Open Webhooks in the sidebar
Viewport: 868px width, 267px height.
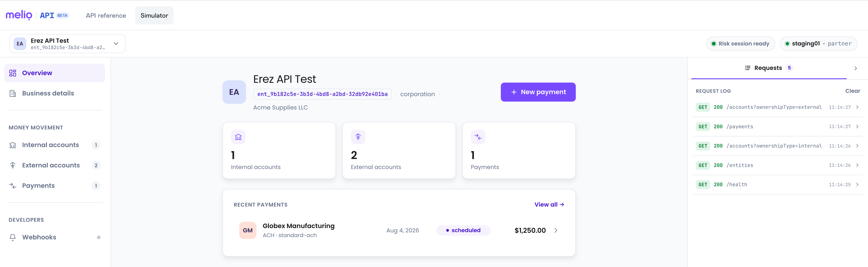coord(55,237)
